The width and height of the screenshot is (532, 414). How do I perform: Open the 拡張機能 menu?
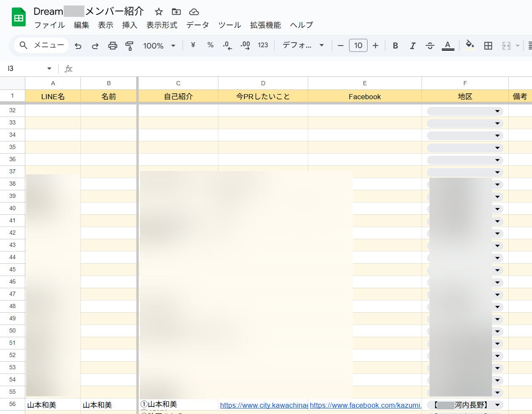click(x=265, y=25)
